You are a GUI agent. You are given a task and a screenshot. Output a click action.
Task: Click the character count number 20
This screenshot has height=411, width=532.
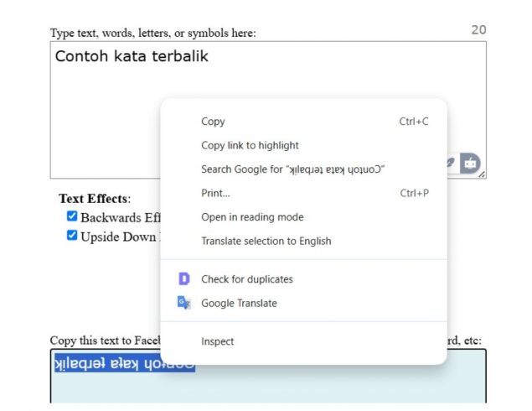coord(478,30)
